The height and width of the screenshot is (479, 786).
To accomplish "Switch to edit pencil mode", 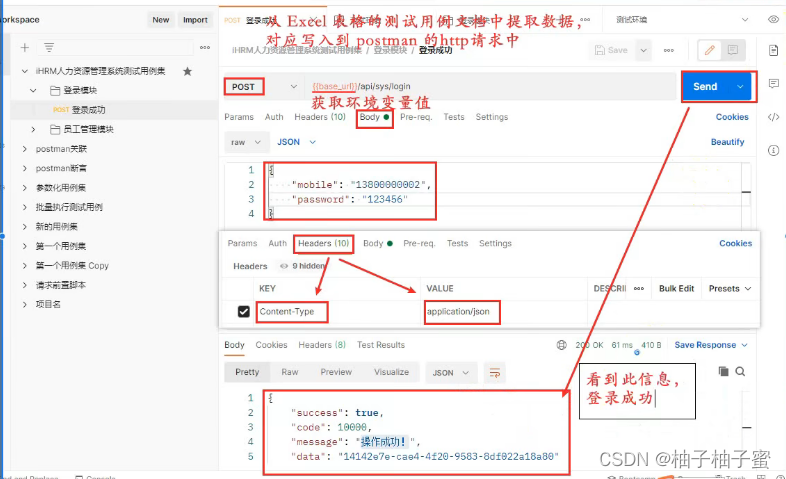I will 709,50.
